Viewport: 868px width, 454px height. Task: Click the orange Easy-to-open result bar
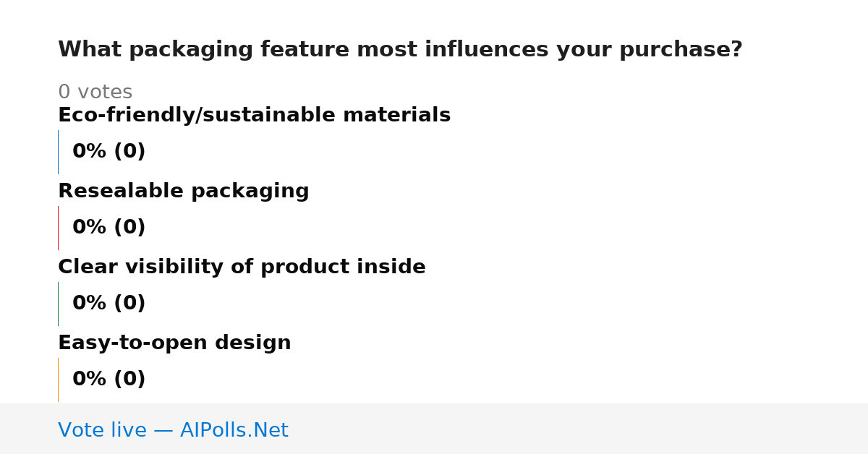[58, 380]
